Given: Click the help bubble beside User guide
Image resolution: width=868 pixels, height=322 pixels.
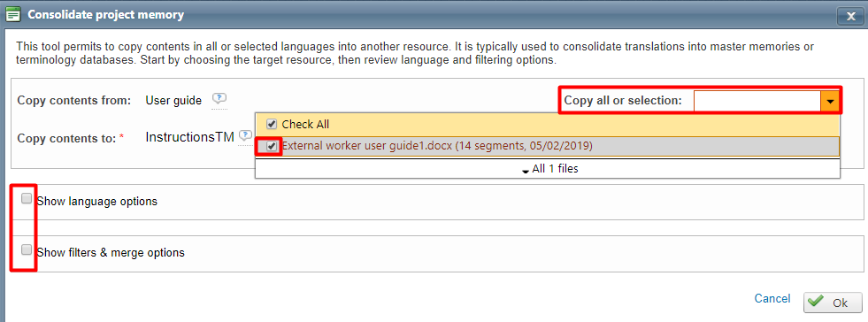Looking at the screenshot, I should tap(219, 99).
